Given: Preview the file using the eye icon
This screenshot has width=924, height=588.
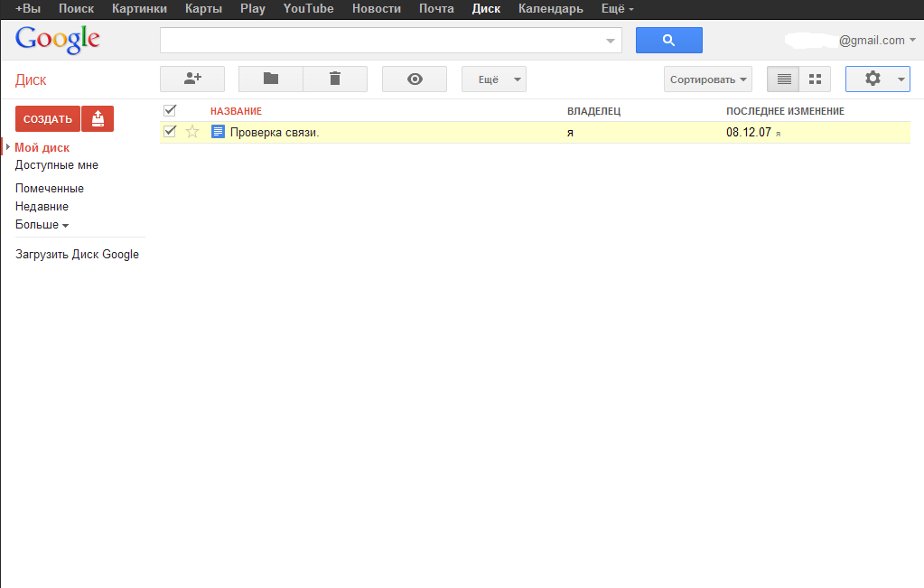Looking at the screenshot, I should 414,79.
